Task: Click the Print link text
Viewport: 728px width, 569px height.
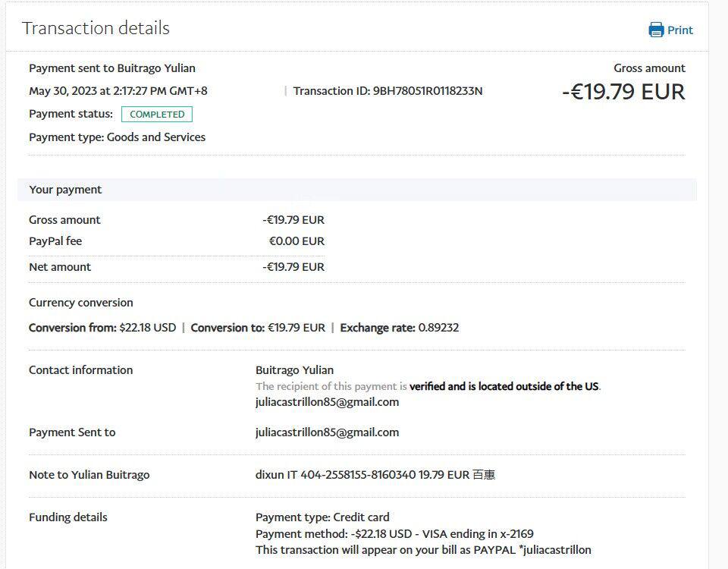Action: (680, 30)
